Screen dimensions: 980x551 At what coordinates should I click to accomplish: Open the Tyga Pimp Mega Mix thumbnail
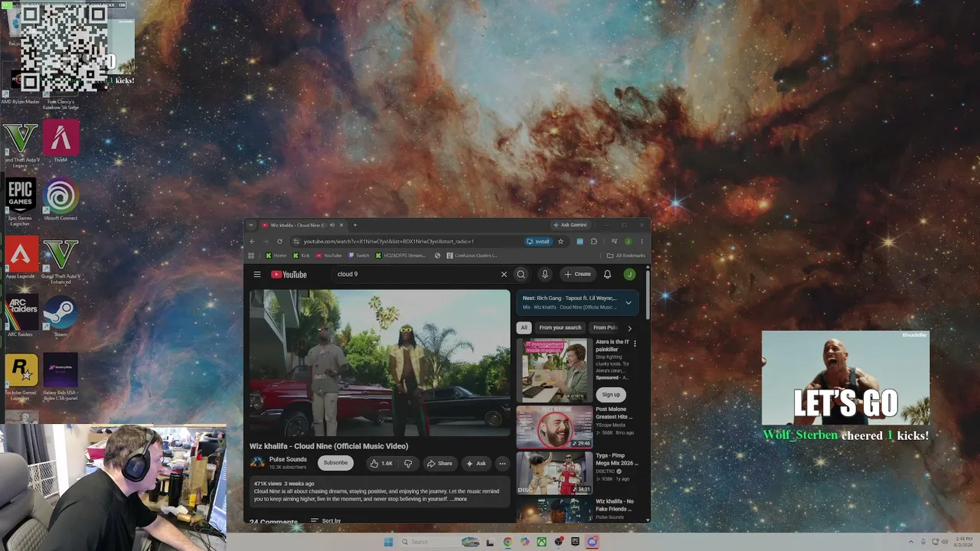[x=554, y=473]
